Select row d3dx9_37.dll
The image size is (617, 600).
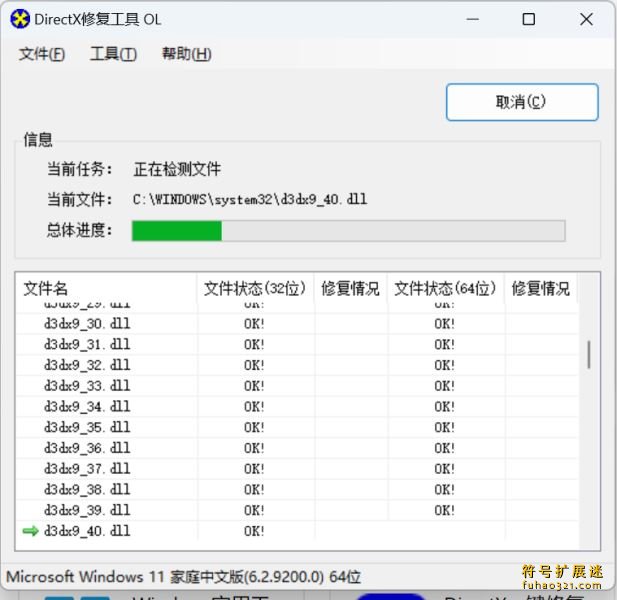pos(297,469)
